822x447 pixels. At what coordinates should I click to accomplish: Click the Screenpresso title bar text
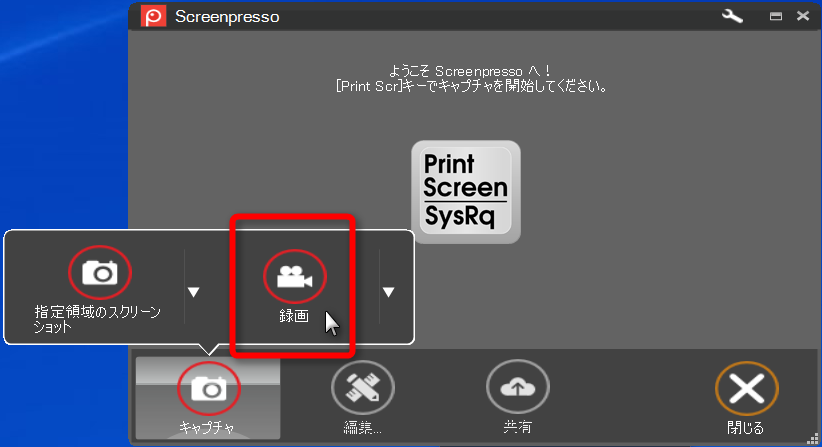coord(226,17)
